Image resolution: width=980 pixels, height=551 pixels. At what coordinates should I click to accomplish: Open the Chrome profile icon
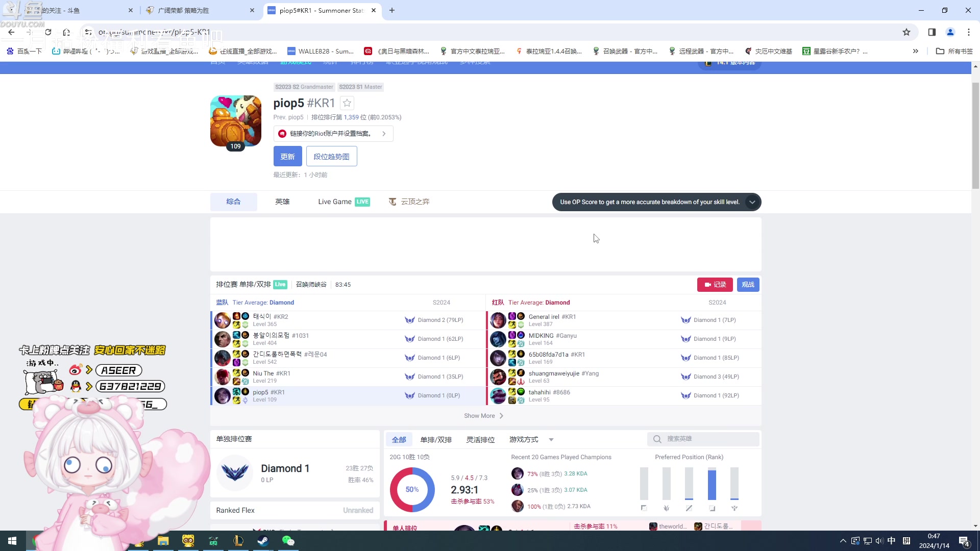950,32
